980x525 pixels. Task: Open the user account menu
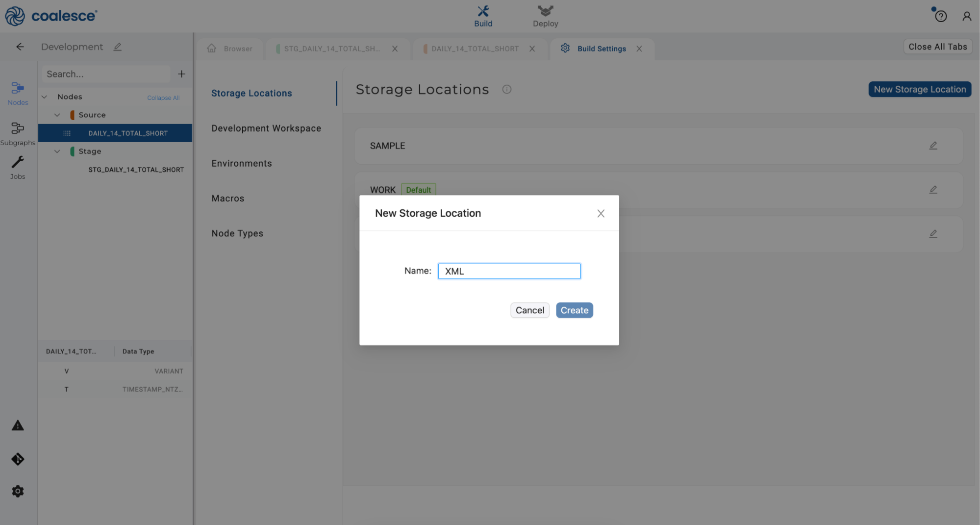pos(966,16)
